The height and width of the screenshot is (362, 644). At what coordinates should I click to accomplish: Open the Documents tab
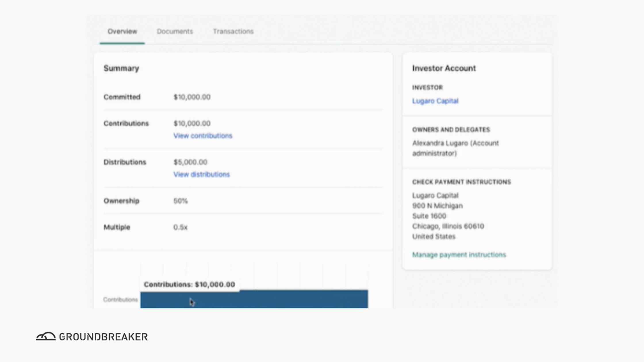pos(175,31)
